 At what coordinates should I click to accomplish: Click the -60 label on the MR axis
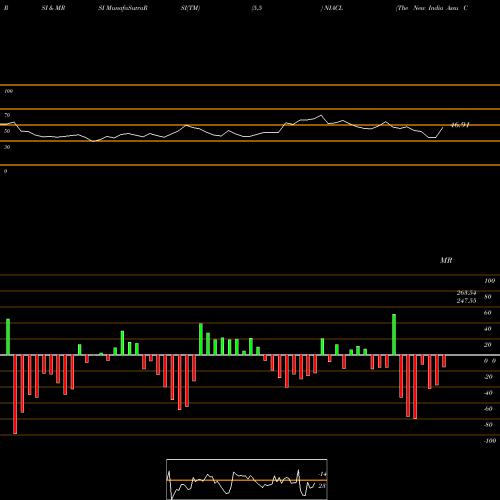coord(488,409)
